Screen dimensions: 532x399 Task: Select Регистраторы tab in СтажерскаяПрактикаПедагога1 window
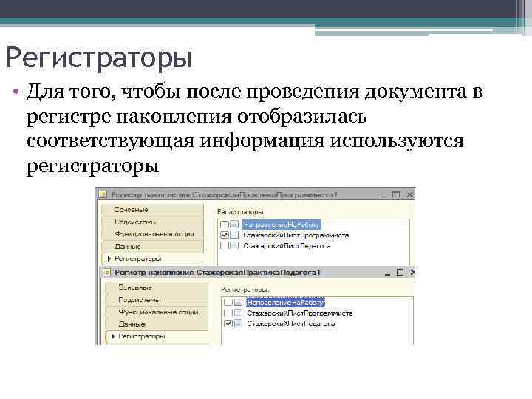tap(157, 337)
